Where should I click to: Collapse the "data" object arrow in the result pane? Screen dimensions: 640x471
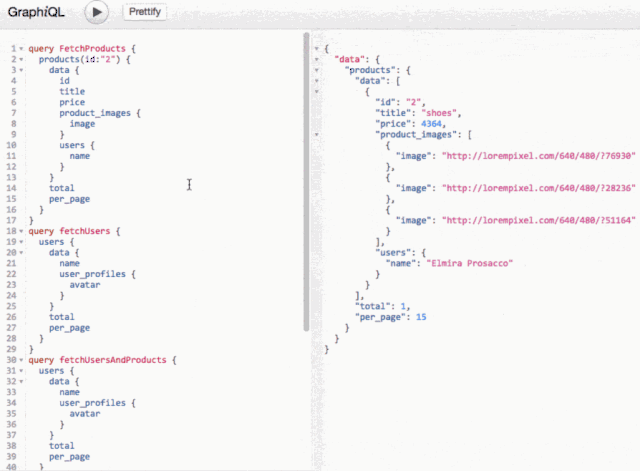coord(317,60)
